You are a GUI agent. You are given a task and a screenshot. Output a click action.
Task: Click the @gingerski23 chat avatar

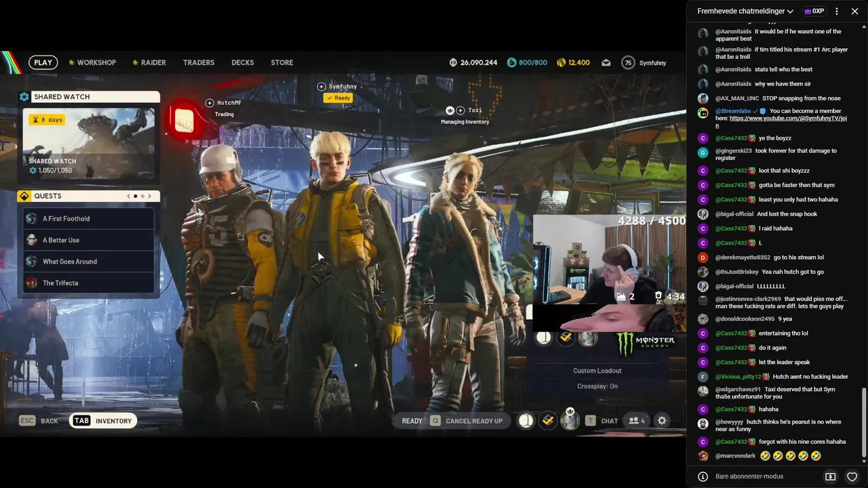coord(703,152)
